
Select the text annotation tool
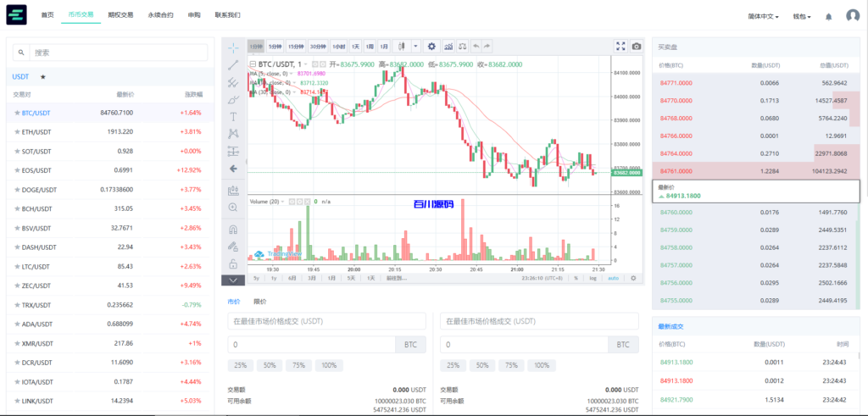(233, 117)
